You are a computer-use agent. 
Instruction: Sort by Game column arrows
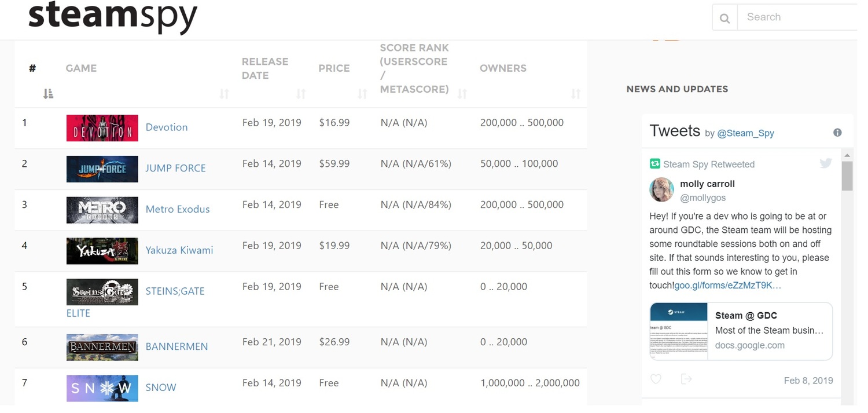(x=224, y=94)
